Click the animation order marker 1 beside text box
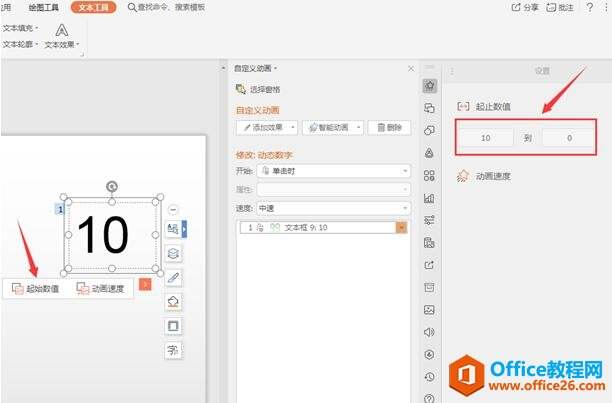The height and width of the screenshot is (403, 612). [60, 209]
